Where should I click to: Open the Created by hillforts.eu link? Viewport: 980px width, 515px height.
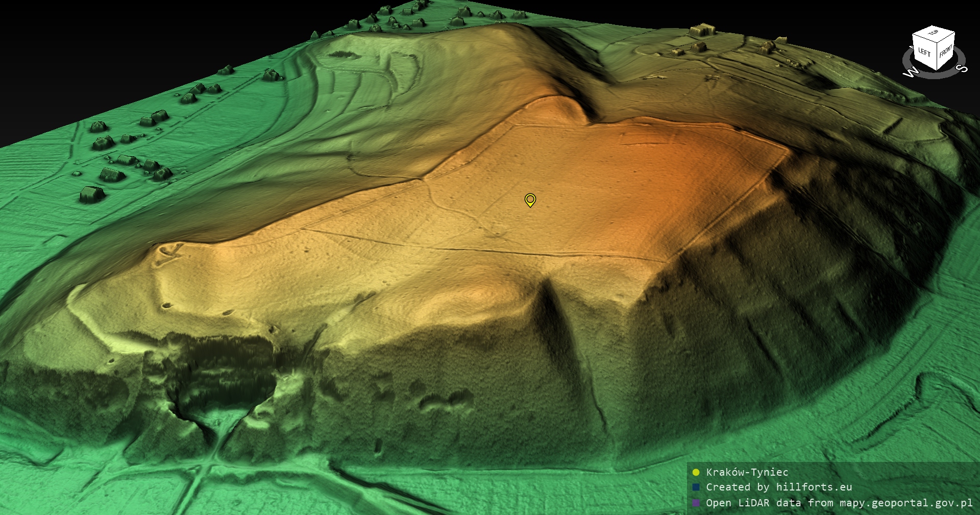tap(778, 487)
